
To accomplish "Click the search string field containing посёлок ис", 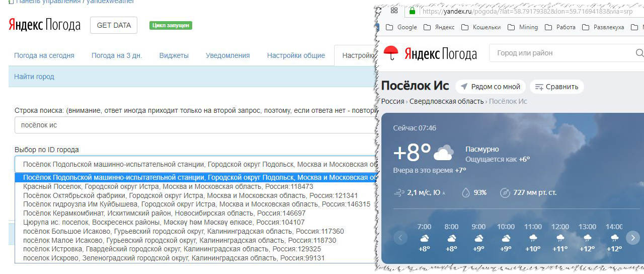I will click(x=195, y=125).
